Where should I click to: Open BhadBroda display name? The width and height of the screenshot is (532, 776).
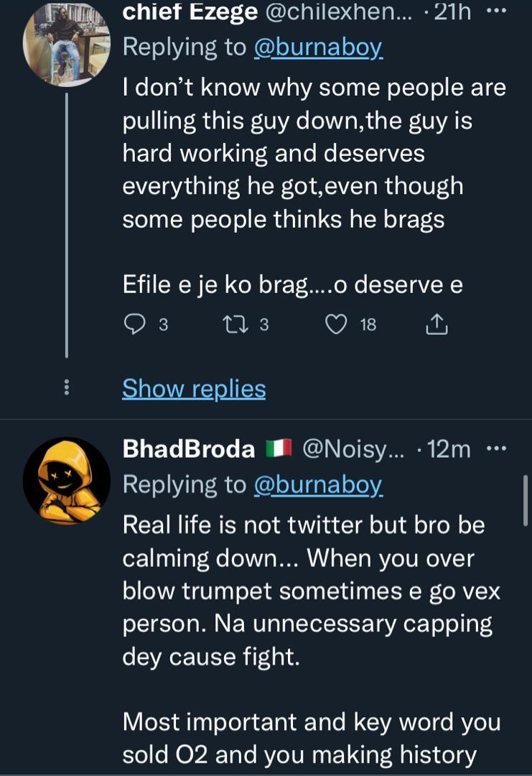(x=189, y=450)
